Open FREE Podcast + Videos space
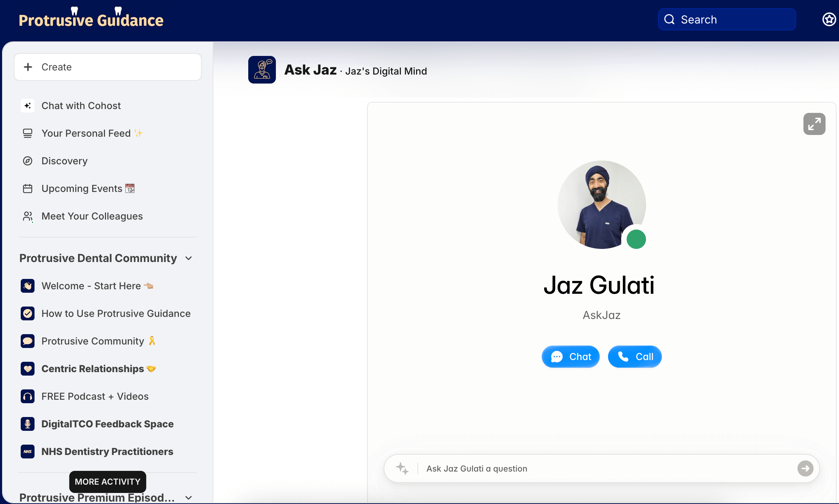Screen dimensions: 839x504 coord(95,396)
